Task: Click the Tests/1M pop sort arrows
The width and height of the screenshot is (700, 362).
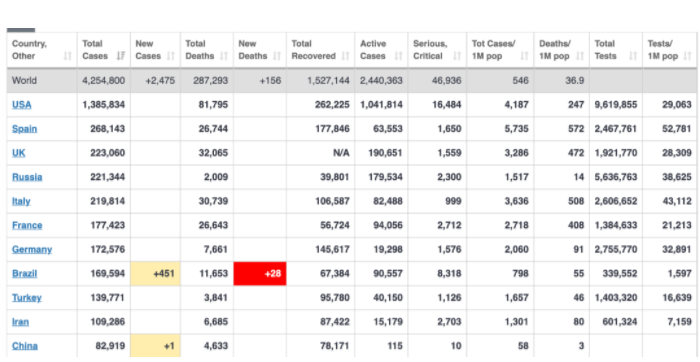Action: click(687, 56)
